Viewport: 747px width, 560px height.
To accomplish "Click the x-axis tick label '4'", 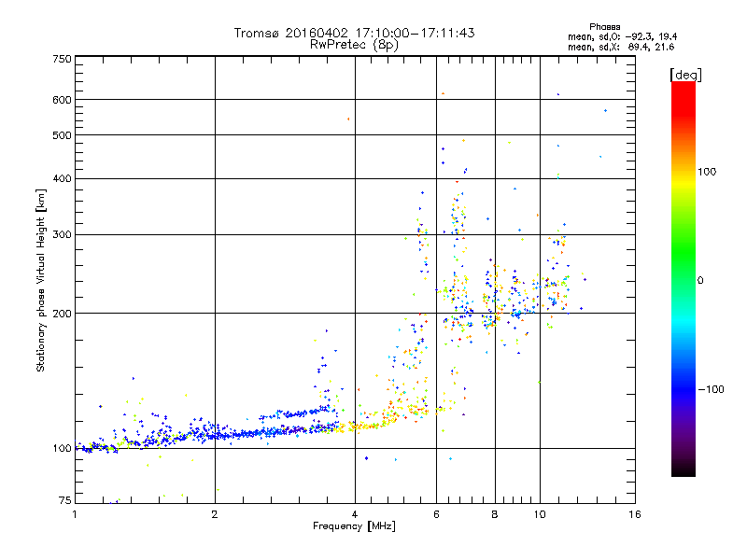I will [x=355, y=514].
